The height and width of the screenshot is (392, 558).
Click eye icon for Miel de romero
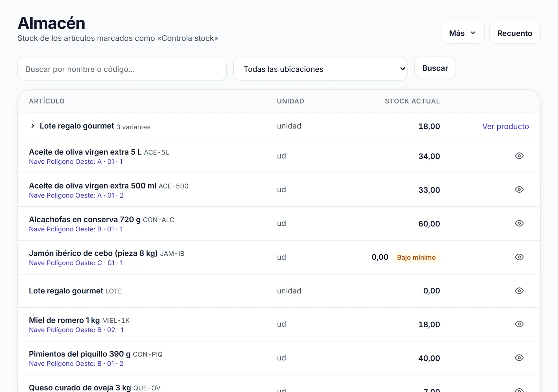[519, 324]
